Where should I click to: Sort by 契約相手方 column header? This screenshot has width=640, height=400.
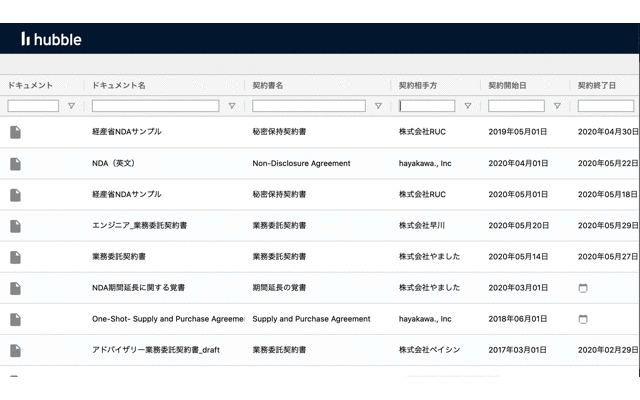(x=418, y=85)
